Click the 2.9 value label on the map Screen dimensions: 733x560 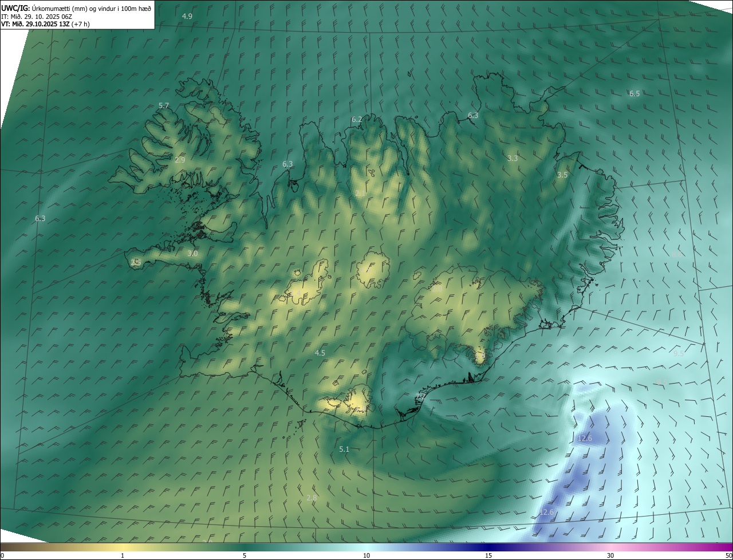(180, 160)
